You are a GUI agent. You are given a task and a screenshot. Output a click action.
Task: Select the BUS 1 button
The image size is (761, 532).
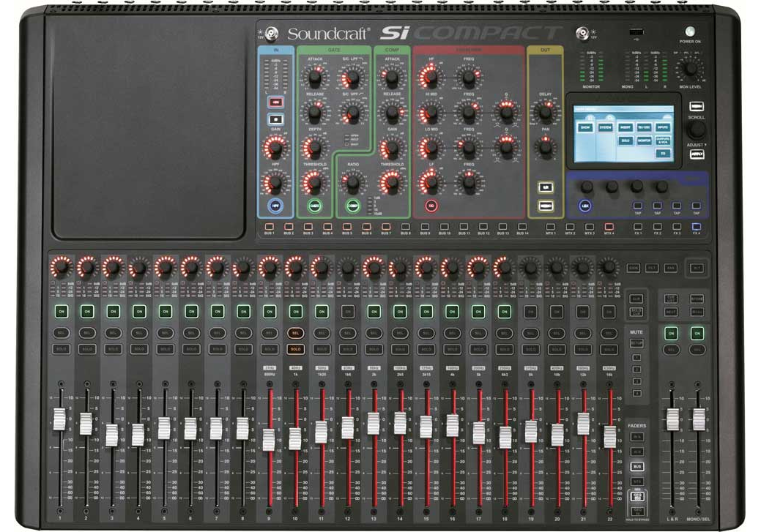pos(270,226)
